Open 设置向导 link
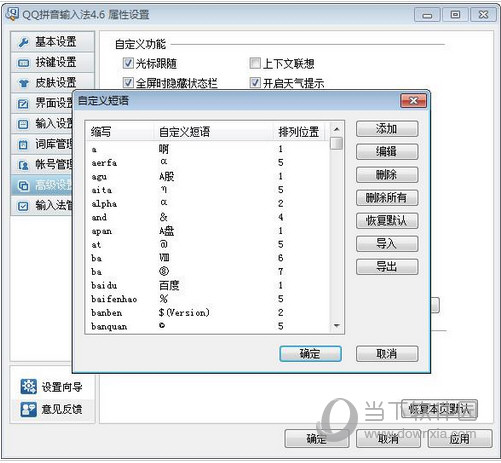The width and height of the screenshot is (501, 463). [x=62, y=387]
